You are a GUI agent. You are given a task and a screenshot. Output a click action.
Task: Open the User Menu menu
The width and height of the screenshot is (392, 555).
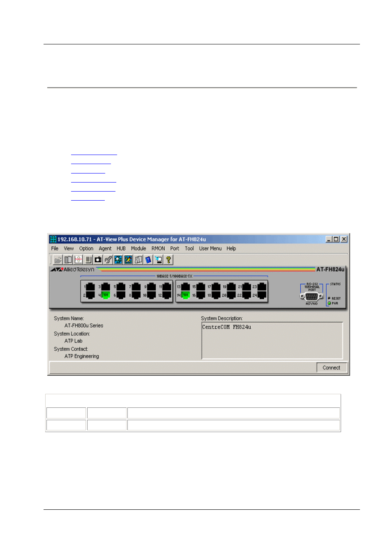click(x=210, y=249)
